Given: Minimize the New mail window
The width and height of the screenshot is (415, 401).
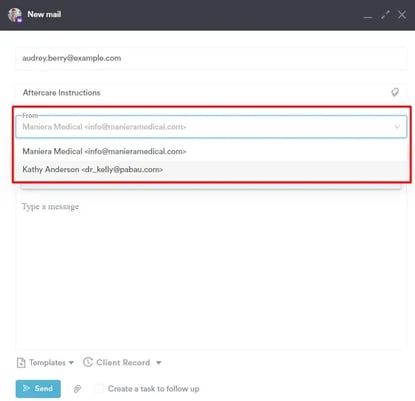Looking at the screenshot, I should (x=368, y=16).
